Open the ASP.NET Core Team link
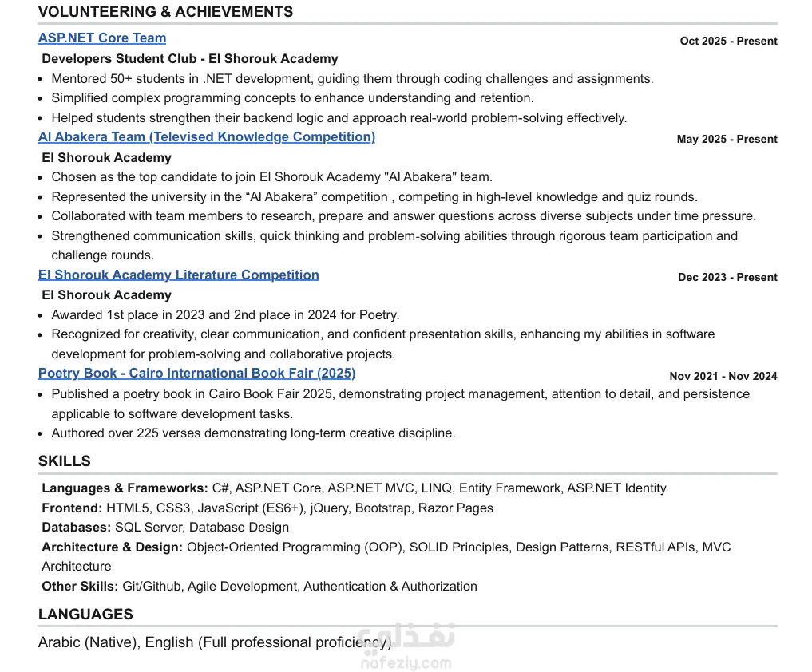This screenshot has height=672, width=812. (x=102, y=38)
